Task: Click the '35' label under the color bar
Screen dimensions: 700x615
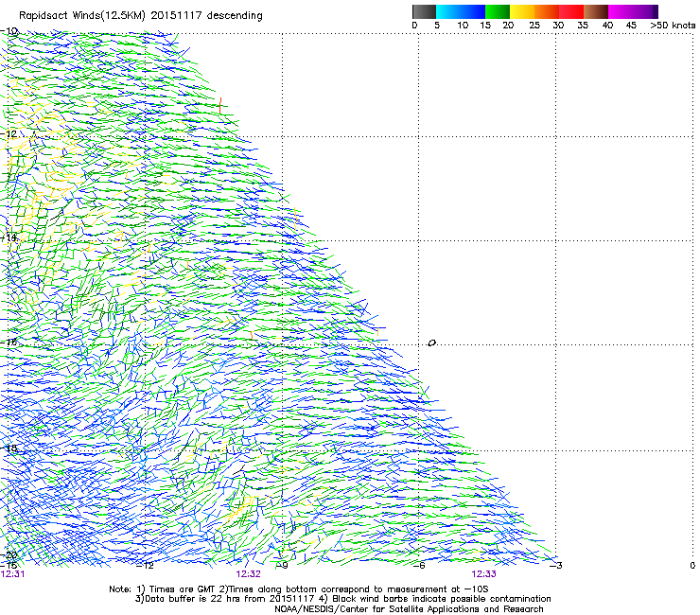Action: coord(583,25)
